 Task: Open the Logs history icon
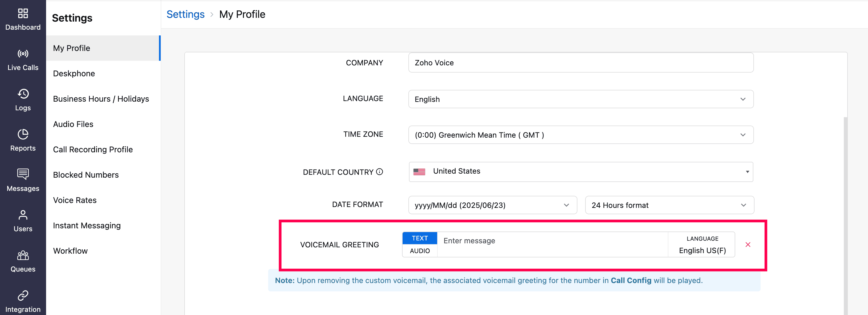point(23,94)
